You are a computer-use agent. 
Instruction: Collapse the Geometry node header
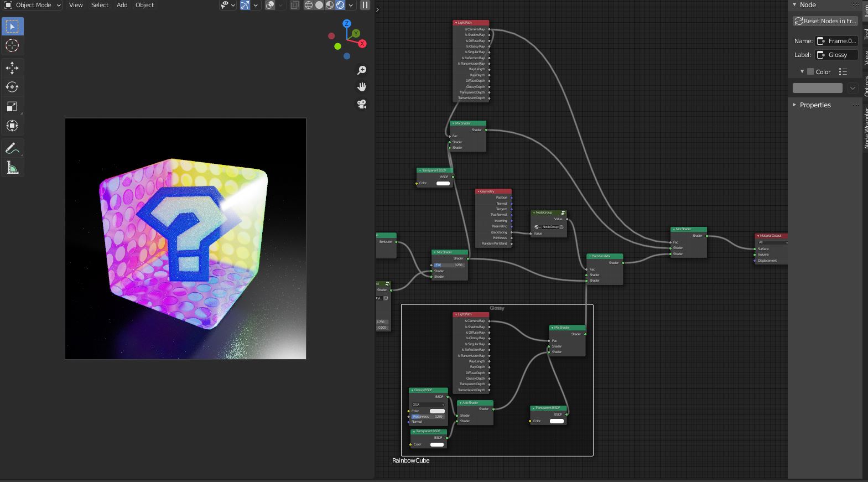(478, 191)
